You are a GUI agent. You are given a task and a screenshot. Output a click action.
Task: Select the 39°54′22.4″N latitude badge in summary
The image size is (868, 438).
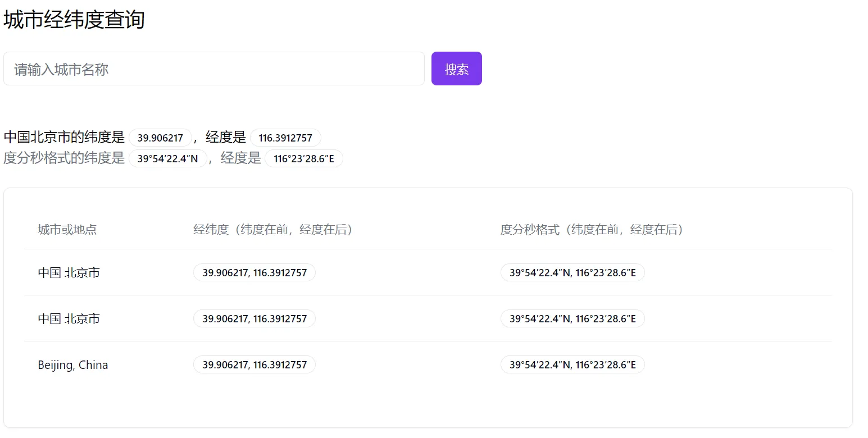[167, 159]
